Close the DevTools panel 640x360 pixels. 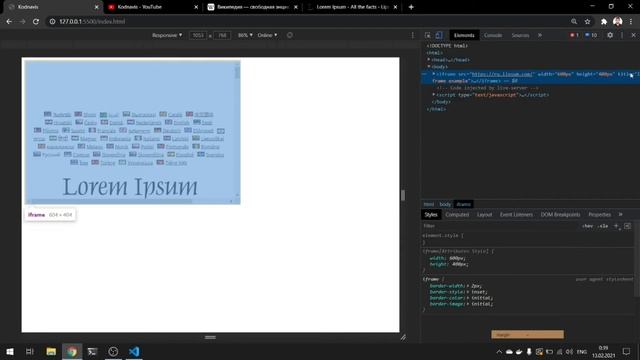coord(633,35)
